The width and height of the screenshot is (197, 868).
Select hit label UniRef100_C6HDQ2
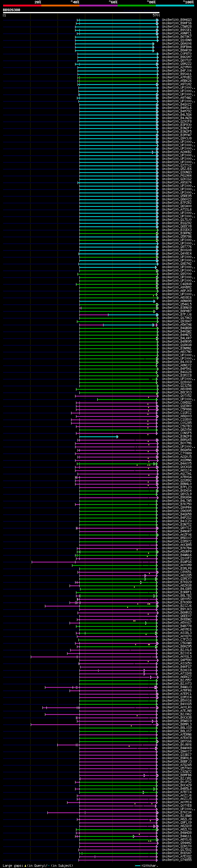pos(177,403)
